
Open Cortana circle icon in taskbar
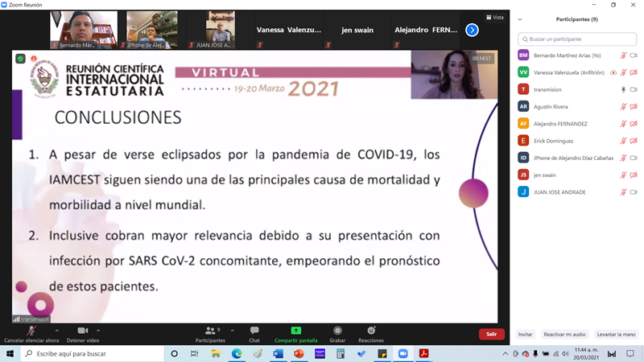(174, 353)
